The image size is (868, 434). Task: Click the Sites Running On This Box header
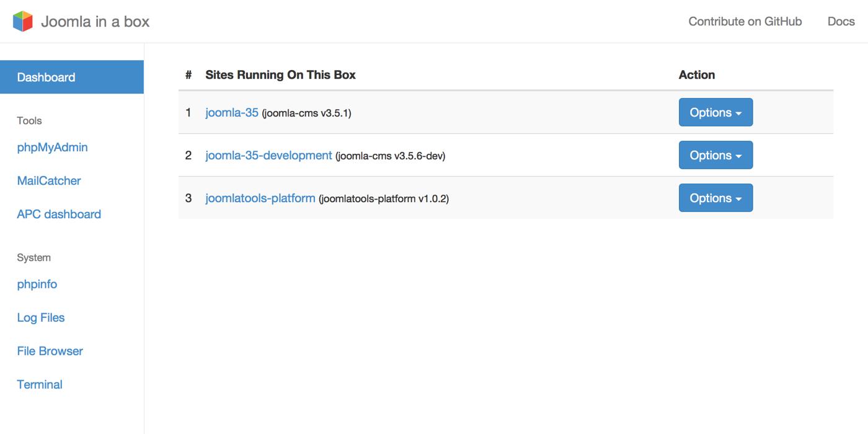280,75
